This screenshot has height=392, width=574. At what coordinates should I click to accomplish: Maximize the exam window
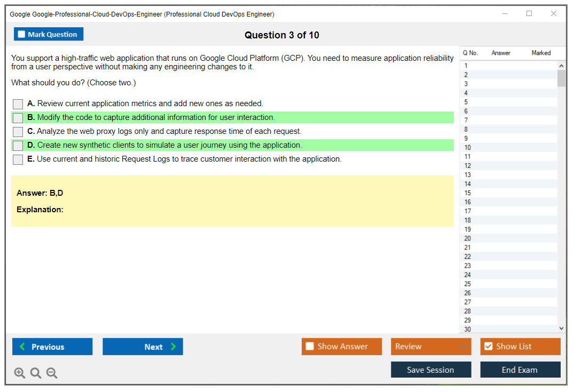(529, 14)
